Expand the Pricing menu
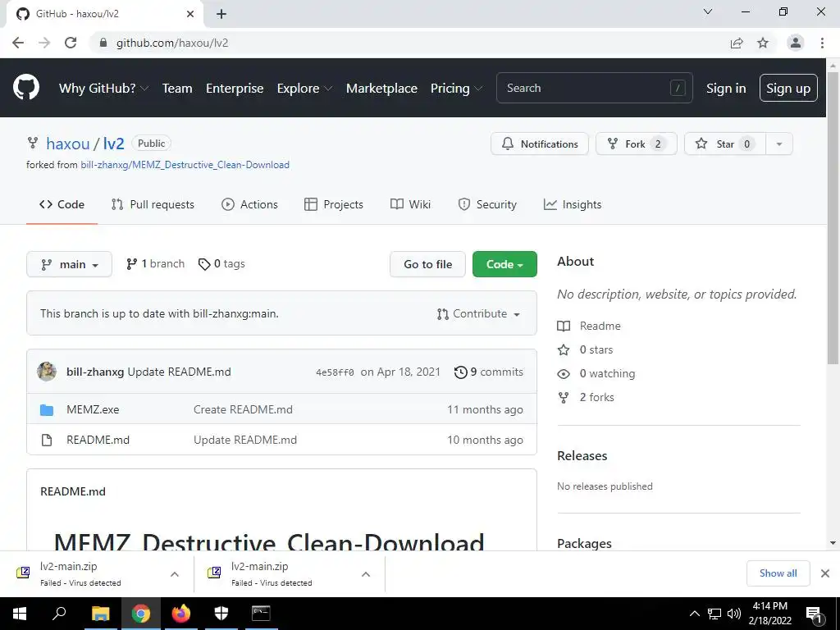Image resolution: width=840 pixels, height=630 pixels. tap(456, 89)
